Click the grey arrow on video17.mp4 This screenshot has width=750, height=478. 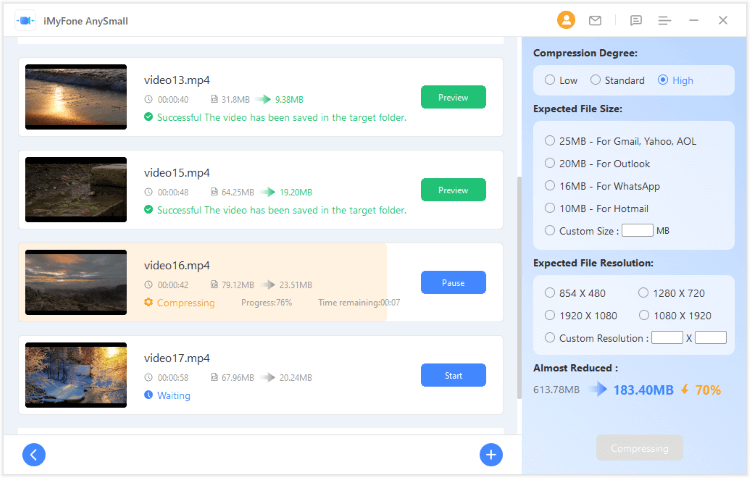[x=268, y=378]
